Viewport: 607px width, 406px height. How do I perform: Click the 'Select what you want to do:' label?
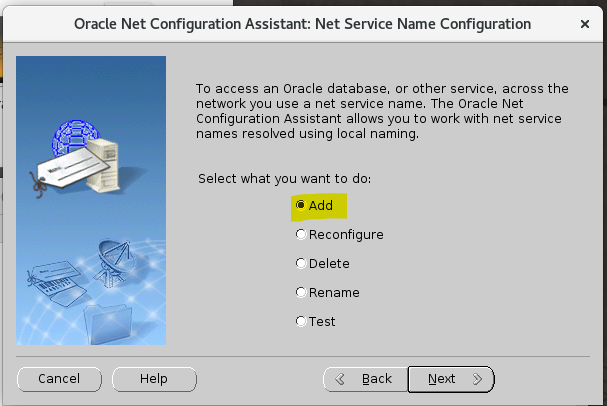tap(285, 179)
